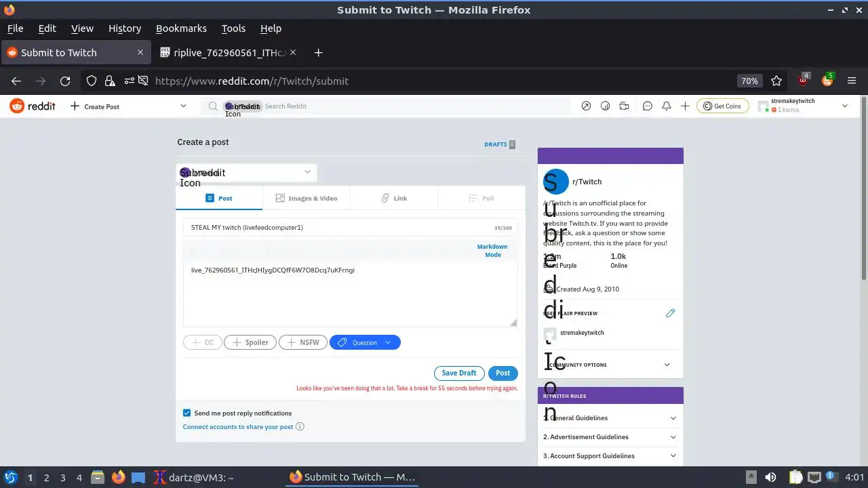The width and height of the screenshot is (868, 488).
Task: Open the Reddit chat bubble icon
Action: point(648,106)
